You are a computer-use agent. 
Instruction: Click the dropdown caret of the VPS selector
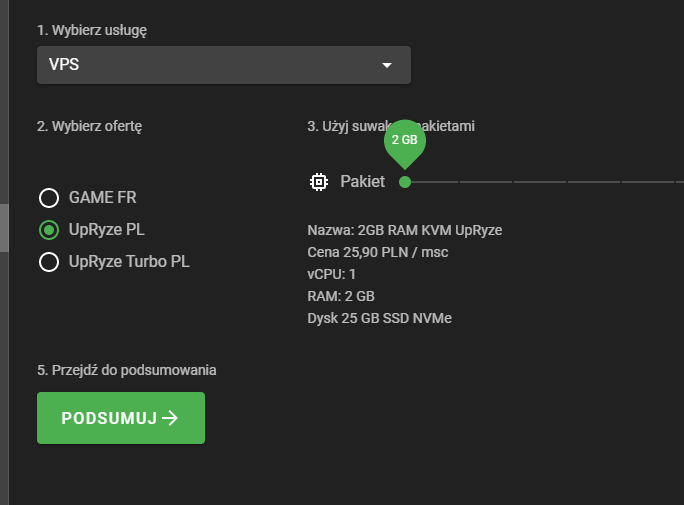coord(387,66)
